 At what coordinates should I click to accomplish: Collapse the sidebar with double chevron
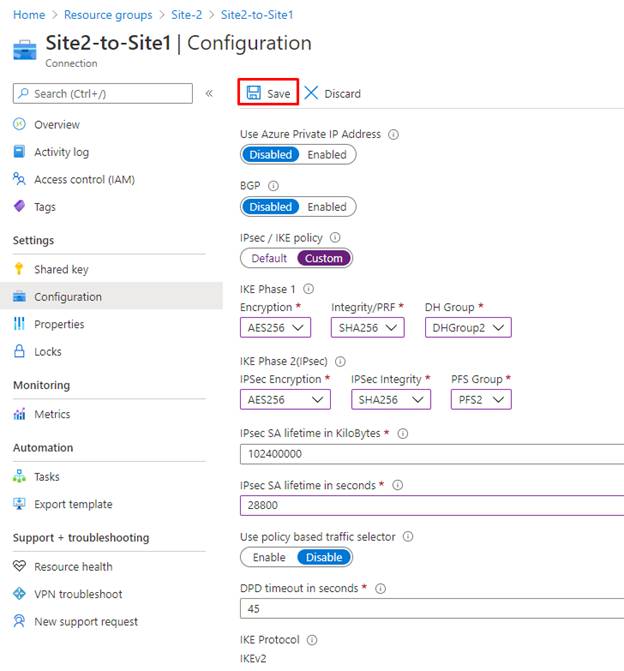tap(209, 93)
